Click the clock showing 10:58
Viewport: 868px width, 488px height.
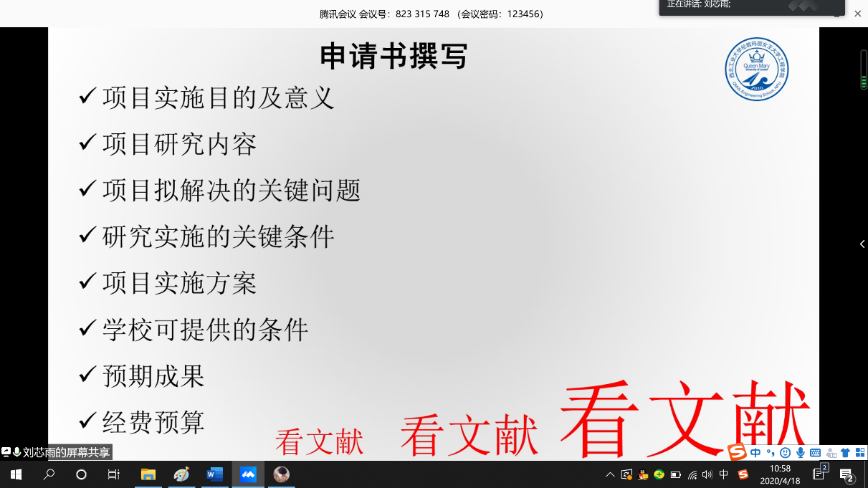(x=780, y=474)
